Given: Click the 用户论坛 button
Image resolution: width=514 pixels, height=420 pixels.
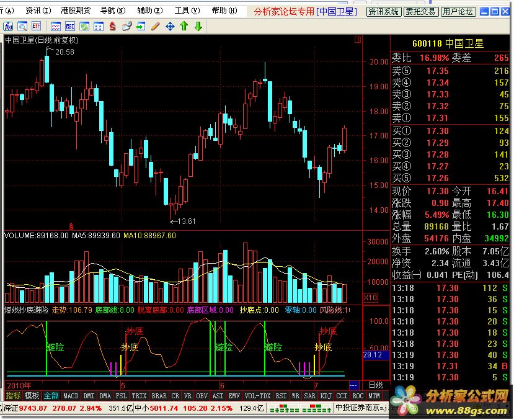Looking at the screenshot, I should pos(458,12).
